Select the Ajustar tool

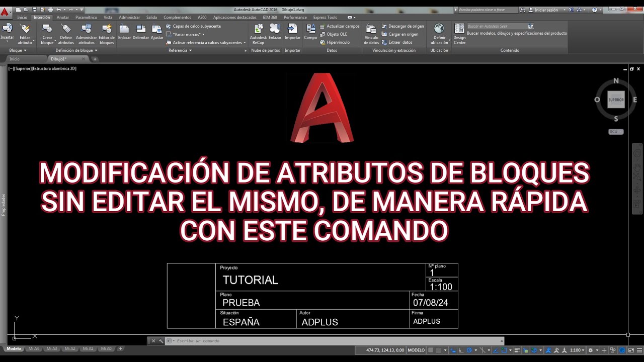[x=157, y=31]
